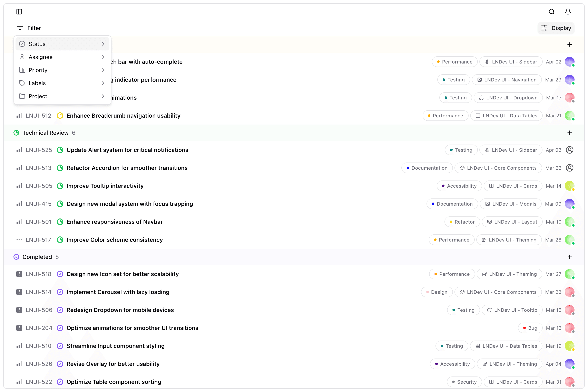Image resolution: width=588 pixels, height=392 pixels.
Task: Click the red Bug label dot on LNUI-204
Action: [x=525, y=328]
